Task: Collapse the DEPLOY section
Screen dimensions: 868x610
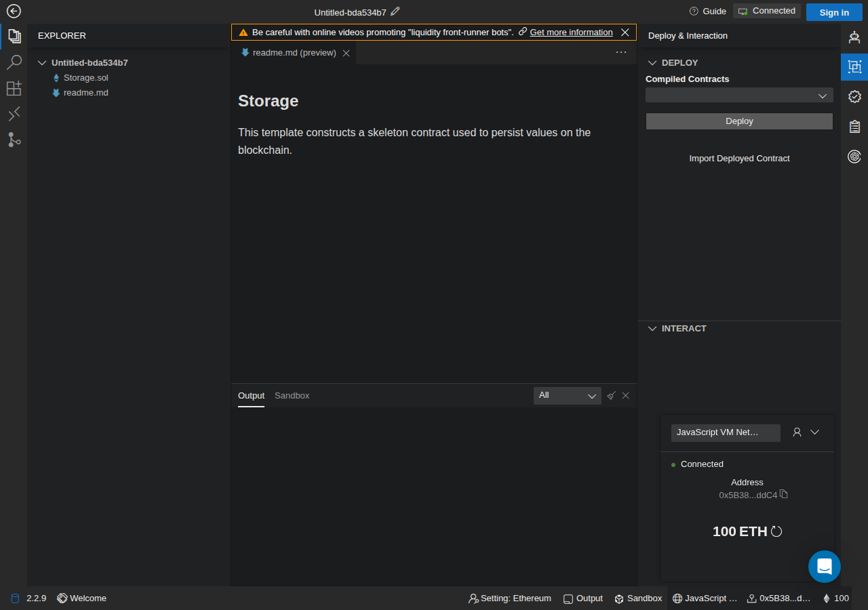Action: 652,62
